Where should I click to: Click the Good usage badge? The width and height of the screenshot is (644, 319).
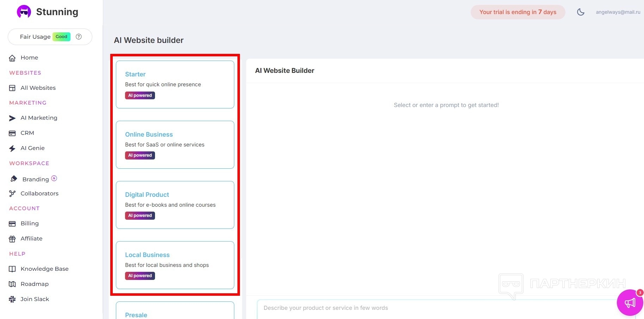(61, 37)
